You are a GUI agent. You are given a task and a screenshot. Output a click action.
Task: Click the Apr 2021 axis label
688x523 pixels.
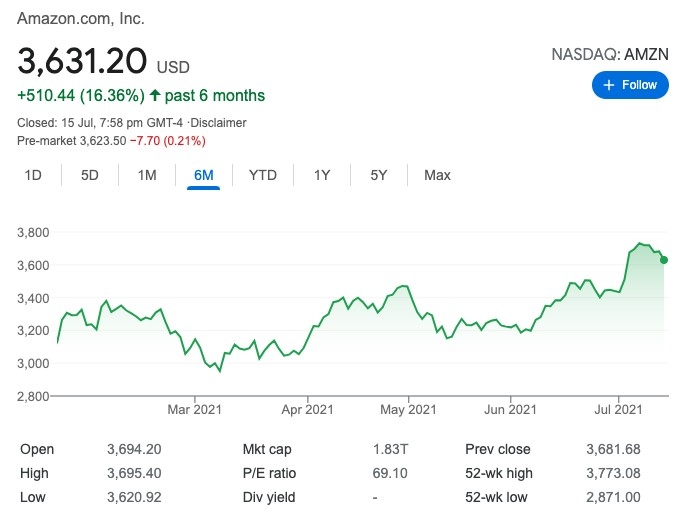click(307, 410)
